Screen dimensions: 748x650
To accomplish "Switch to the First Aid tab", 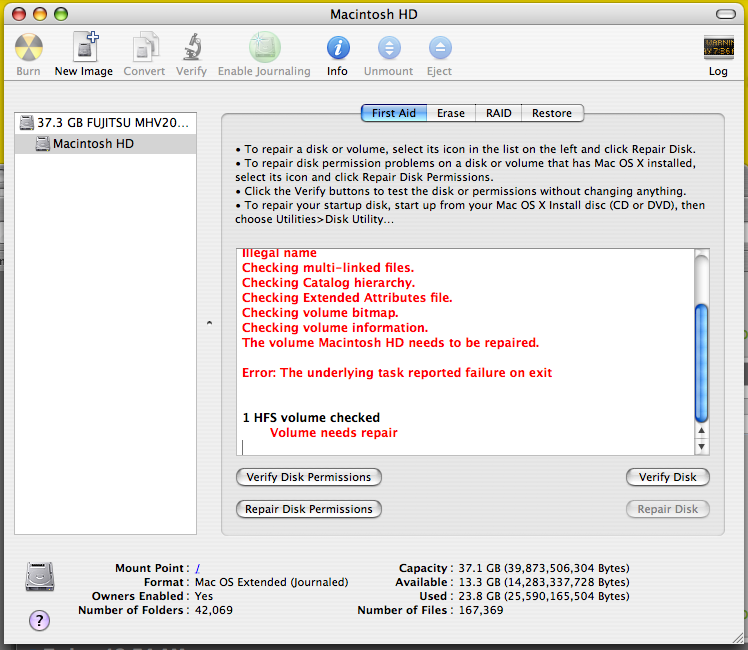I will pyautogui.click(x=394, y=113).
